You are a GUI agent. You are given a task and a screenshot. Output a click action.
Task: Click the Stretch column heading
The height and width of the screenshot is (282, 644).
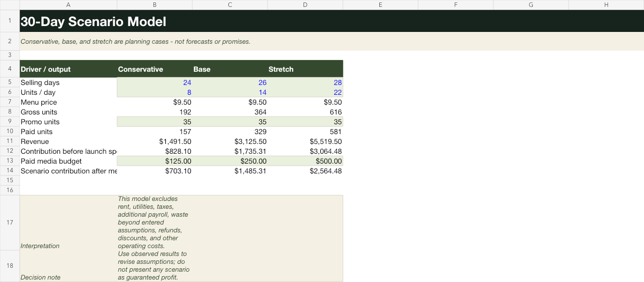(305, 69)
